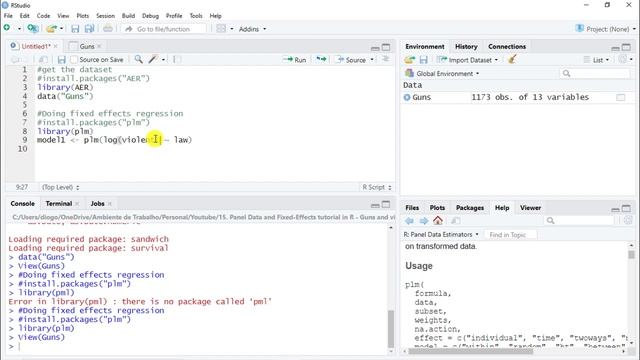Save current document in main toolbar
This screenshot has width=640, height=360.
[x=75, y=29]
